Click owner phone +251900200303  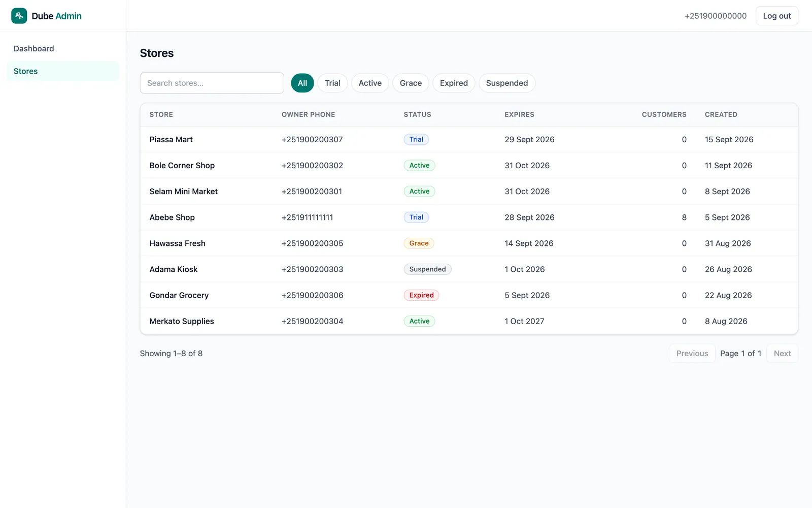(312, 269)
